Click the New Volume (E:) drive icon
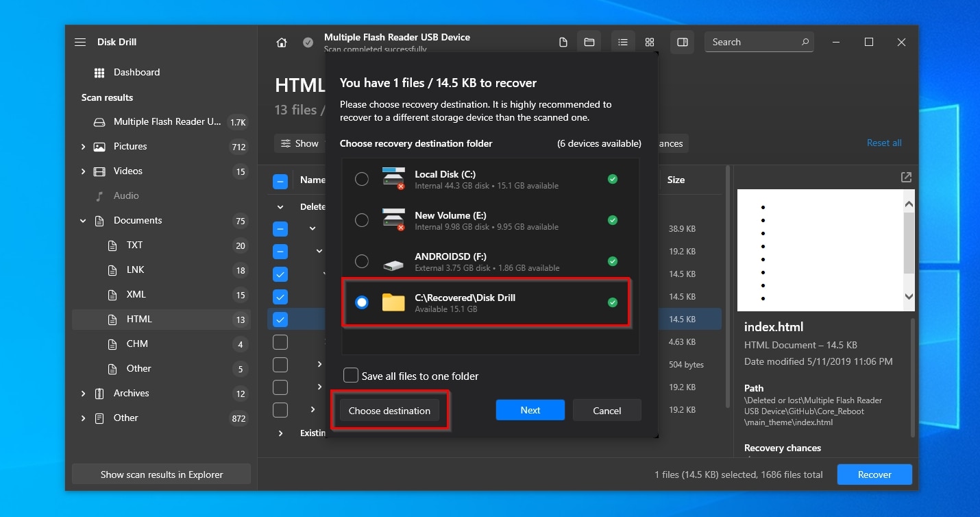 pyautogui.click(x=393, y=219)
